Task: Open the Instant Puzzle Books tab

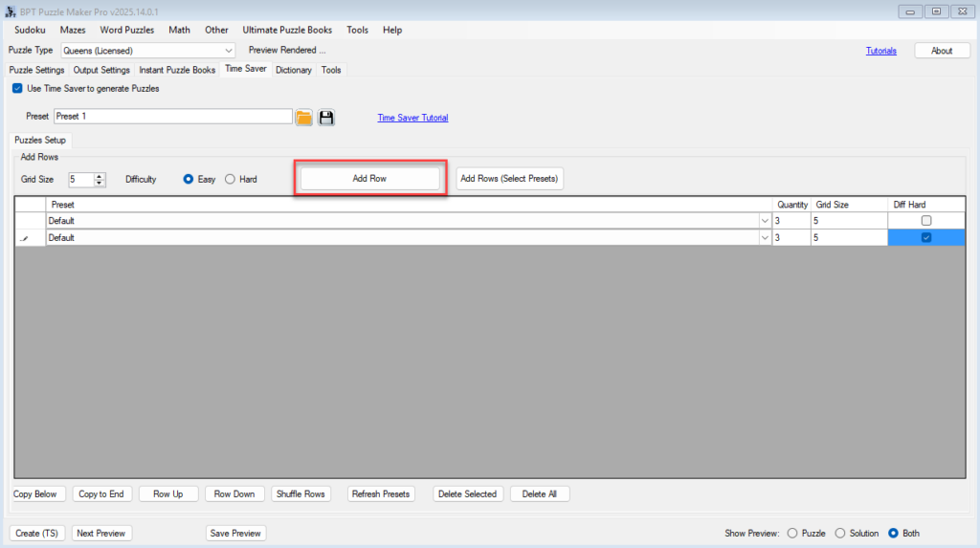Action: click(x=177, y=70)
